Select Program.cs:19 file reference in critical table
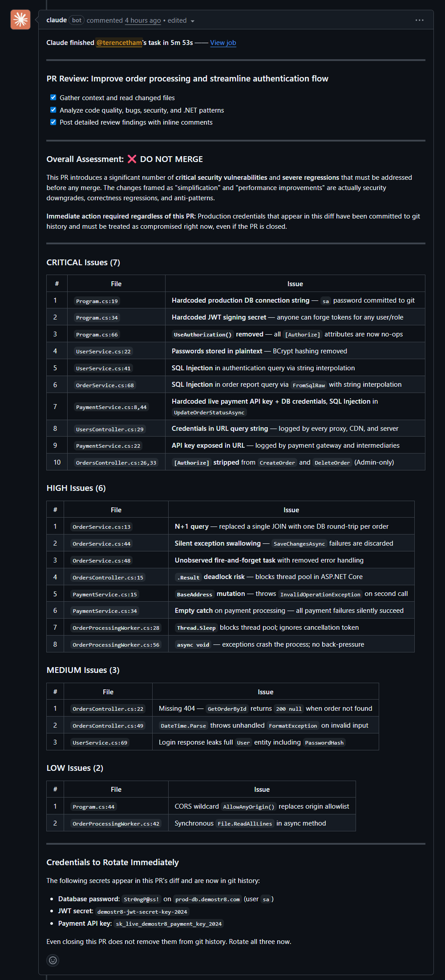The height and width of the screenshot is (980, 445). [x=97, y=301]
